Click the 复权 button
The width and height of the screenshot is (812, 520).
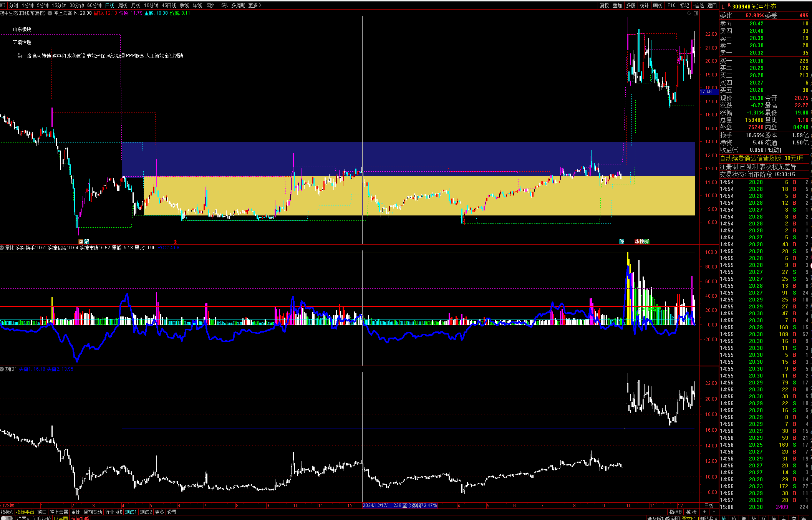(604, 5)
